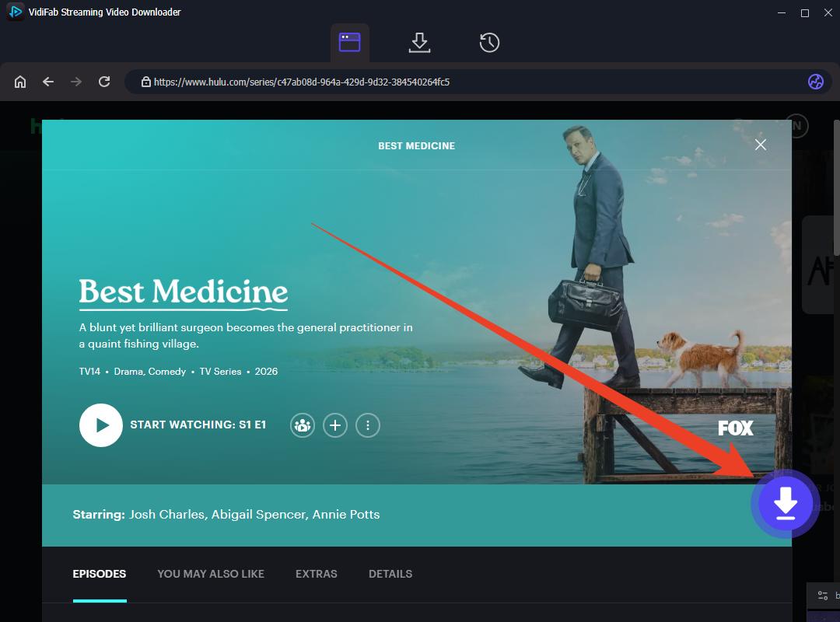Close the Best Medicine details overlay
The height and width of the screenshot is (622, 840).
coord(760,145)
